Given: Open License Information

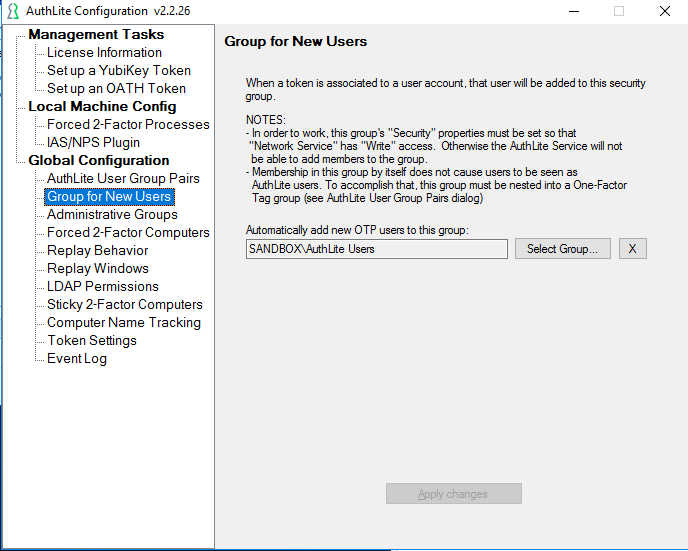Looking at the screenshot, I should tap(104, 52).
